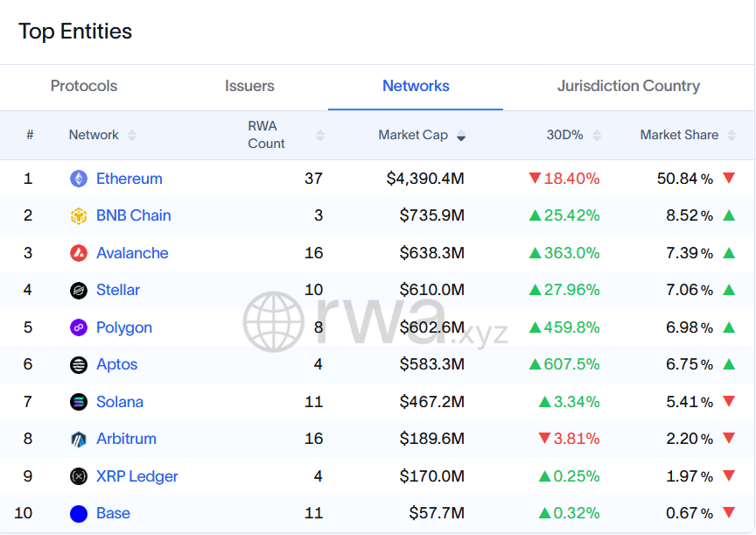Click the Solana logo icon

pyautogui.click(x=77, y=402)
